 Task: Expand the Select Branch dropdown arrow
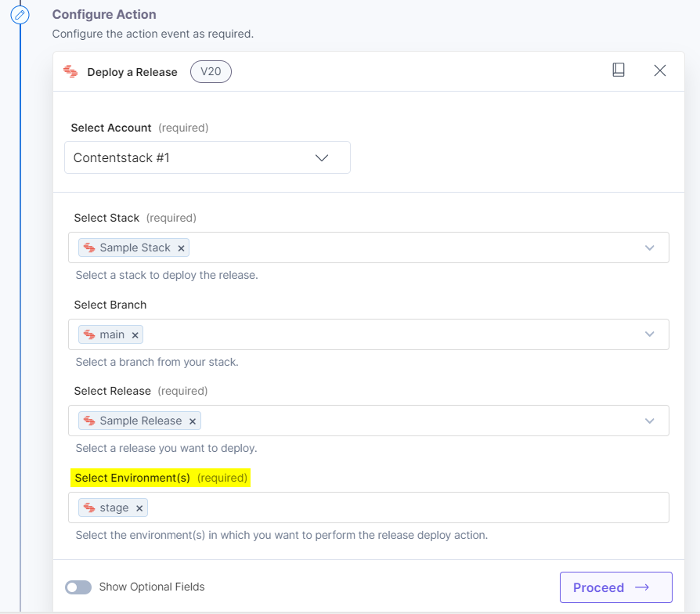pos(649,334)
